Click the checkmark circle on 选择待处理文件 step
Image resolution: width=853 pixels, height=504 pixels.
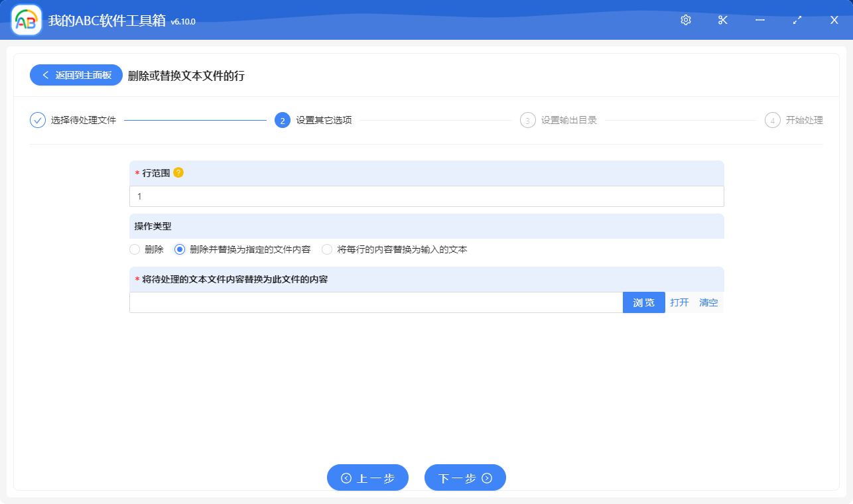coord(37,120)
